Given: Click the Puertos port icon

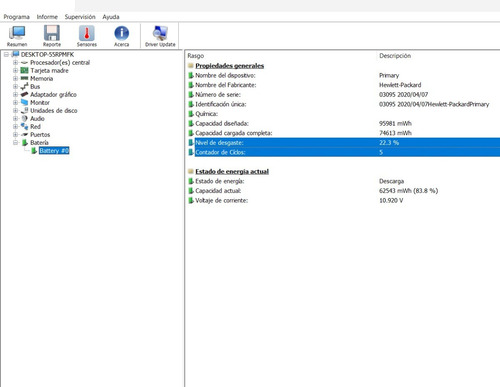Looking at the screenshot, I should click(x=24, y=134).
